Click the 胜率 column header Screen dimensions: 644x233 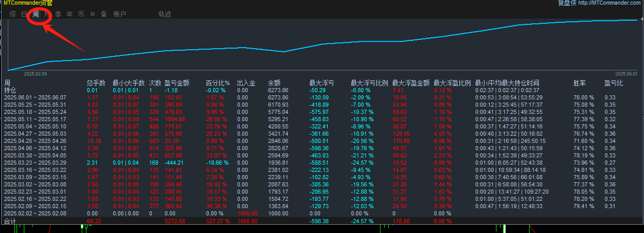tap(580, 83)
